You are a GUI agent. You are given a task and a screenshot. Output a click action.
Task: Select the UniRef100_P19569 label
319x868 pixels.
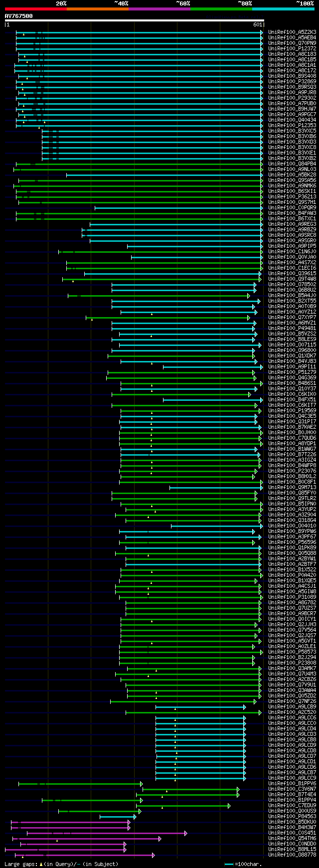click(292, 411)
